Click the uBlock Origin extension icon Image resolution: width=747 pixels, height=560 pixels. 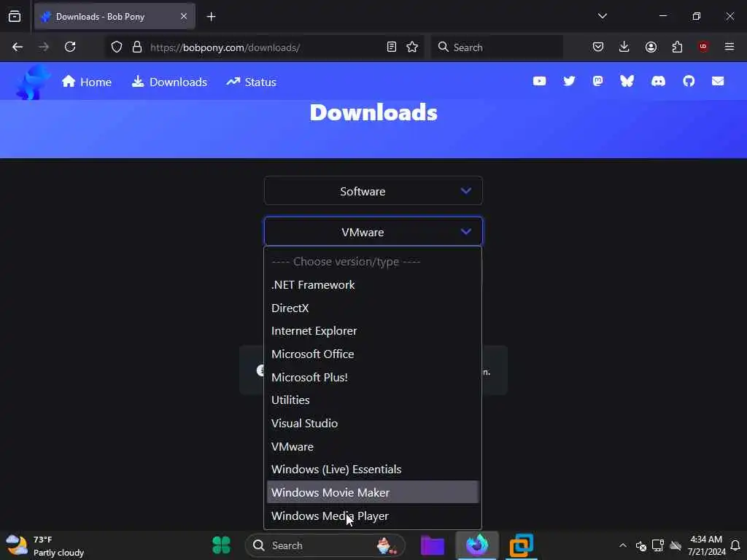click(703, 46)
